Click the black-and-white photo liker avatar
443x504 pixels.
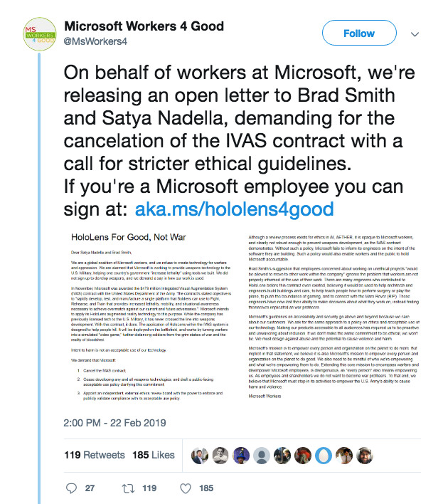220,454
